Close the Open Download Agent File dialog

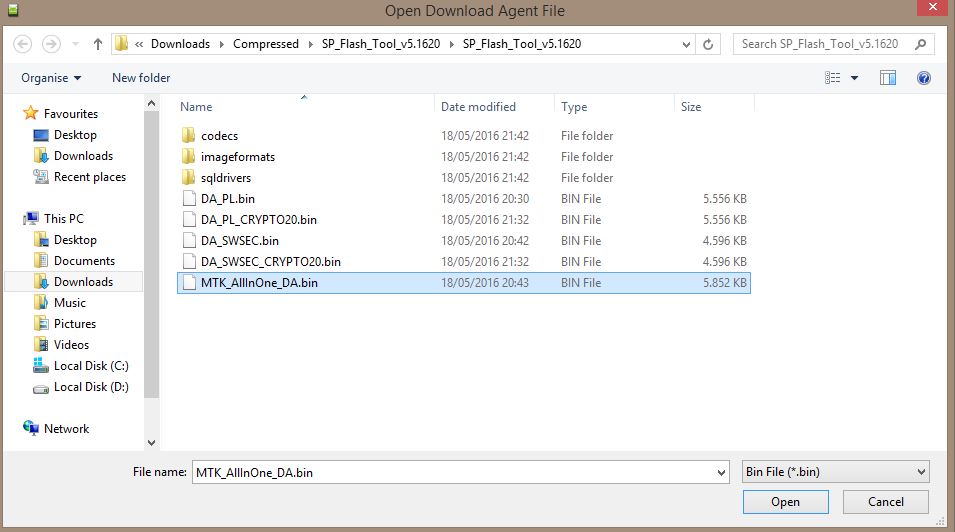click(x=932, y=7)
